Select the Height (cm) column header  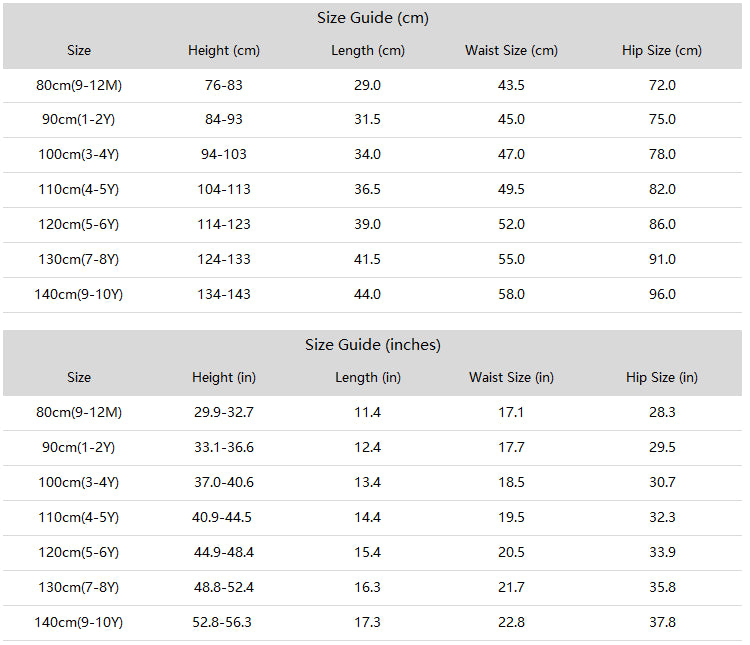coord(224,51)
